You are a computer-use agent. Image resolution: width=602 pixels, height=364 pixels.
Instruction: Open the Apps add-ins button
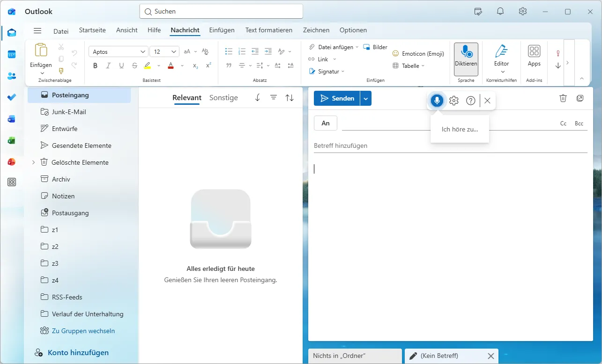click(534, 56)
